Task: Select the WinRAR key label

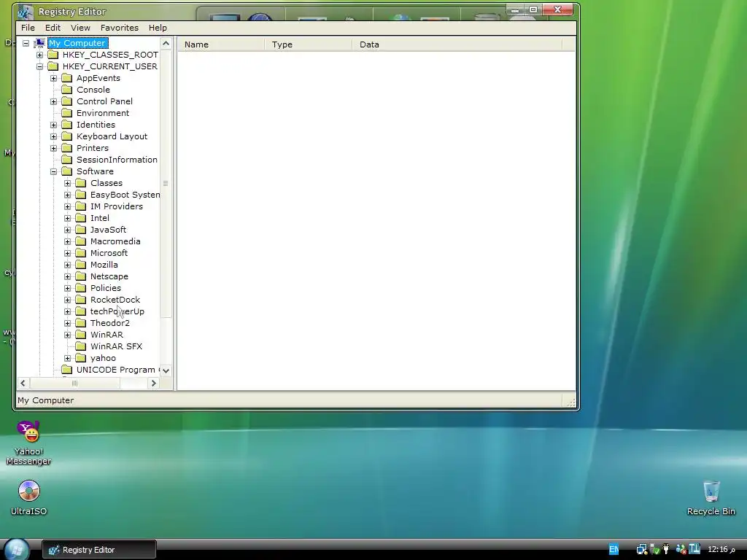Action: (107, 335)
